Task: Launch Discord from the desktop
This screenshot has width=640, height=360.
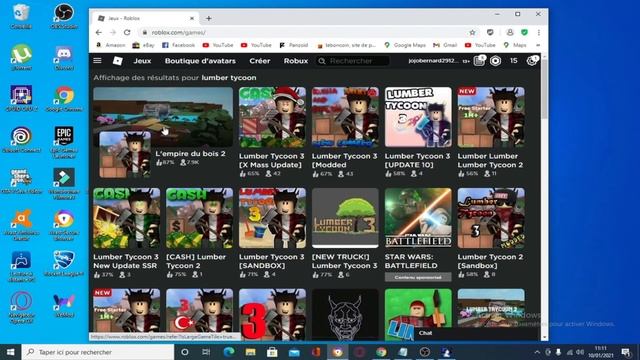Action: pyautogui.click(x=64, y=58)
